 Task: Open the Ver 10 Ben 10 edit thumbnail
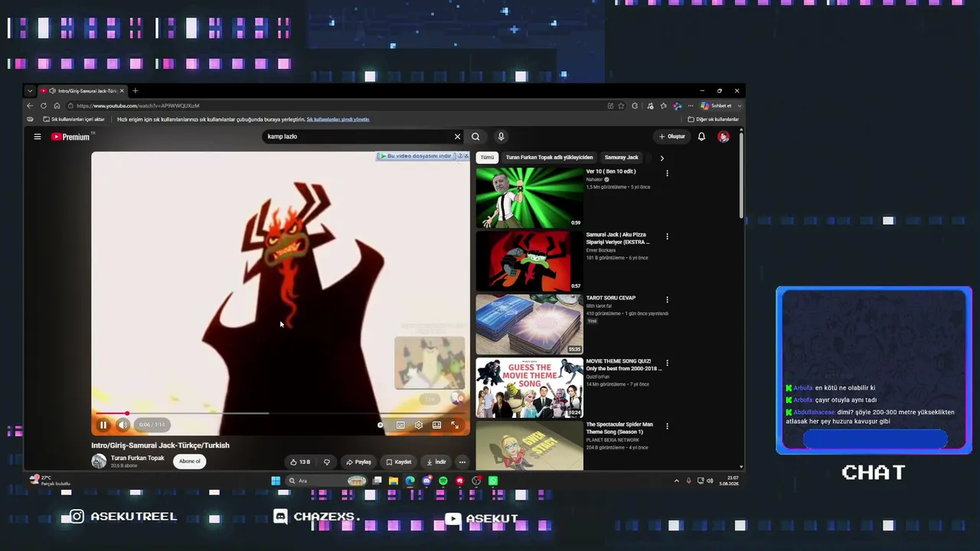tap(529, 197)
